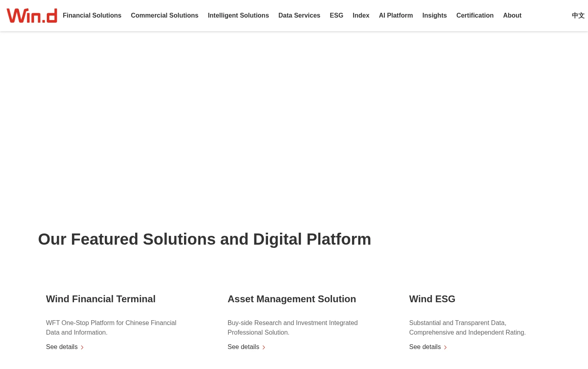Open the Data Services menu
Image resolution: width=588 pixels, height=369 pixels.
click(299, 15)
